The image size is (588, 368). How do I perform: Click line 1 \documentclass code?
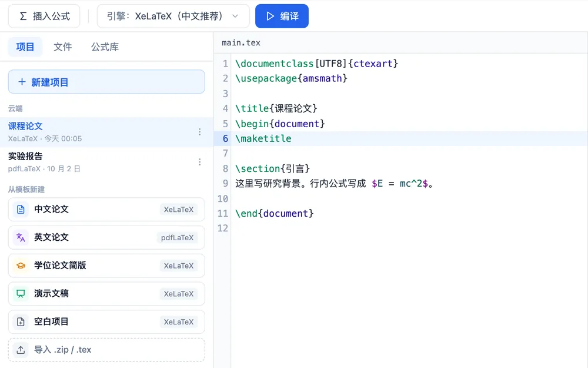click(316, 64)
